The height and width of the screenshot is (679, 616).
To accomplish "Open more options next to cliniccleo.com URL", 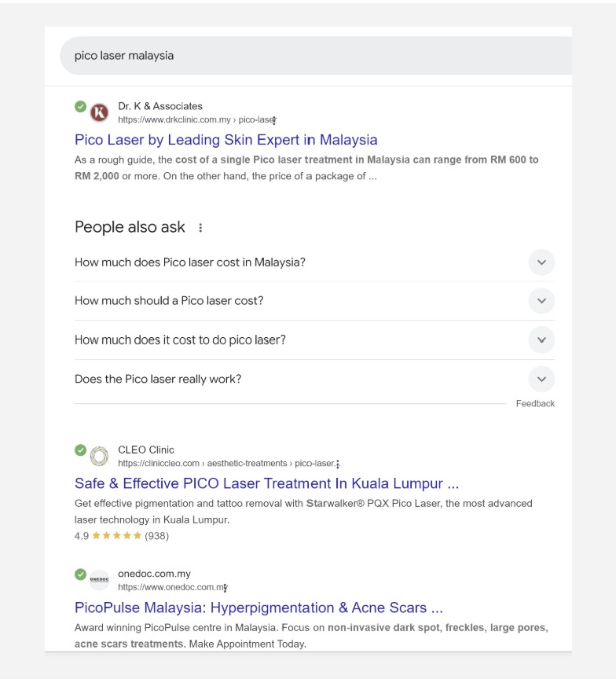I will click(338, 464).
